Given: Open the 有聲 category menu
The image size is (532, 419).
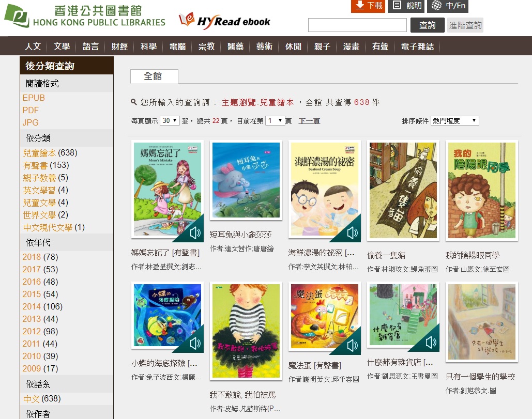Looking at the screenshot, I should [x=380, y=46].
